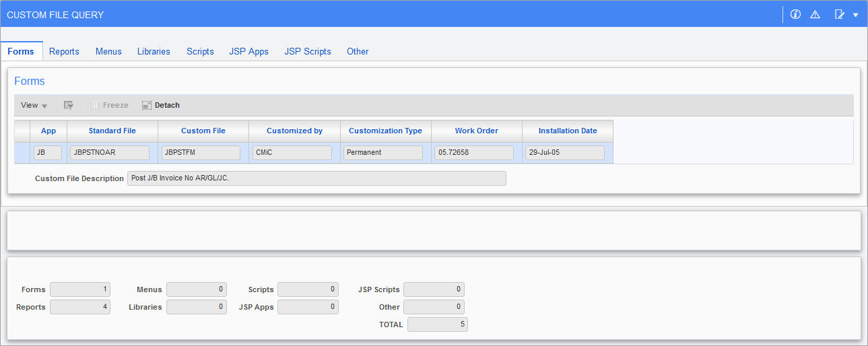
Task: Click the TOTAL field showing 5
Action: click(x=437, y=324)
